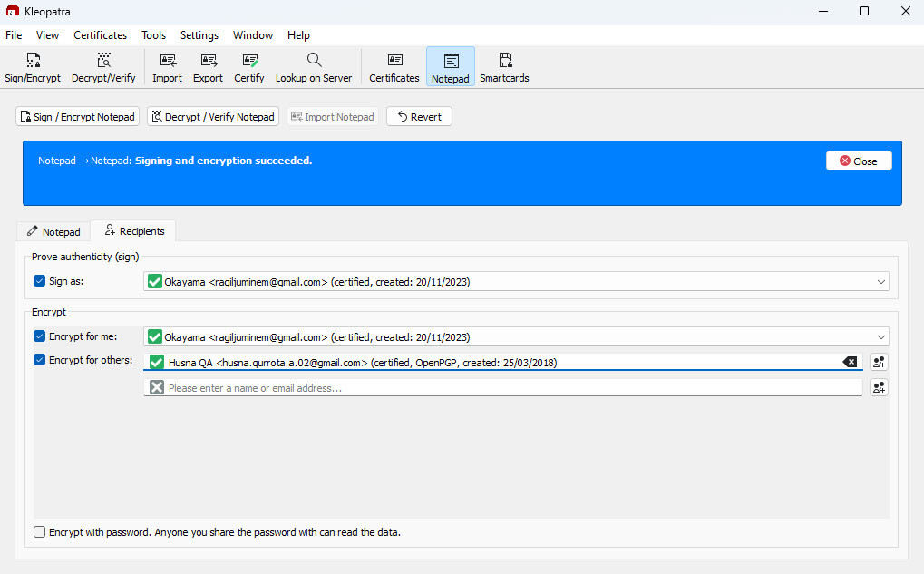
Task: Click the Import toolbar icon
Action: pos(168,67)
